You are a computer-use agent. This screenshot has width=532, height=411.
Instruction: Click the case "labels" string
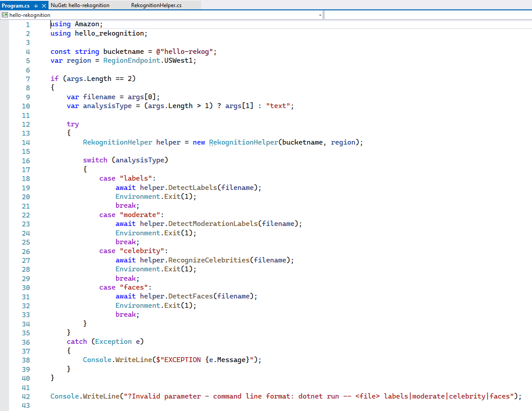pos(136,178)
